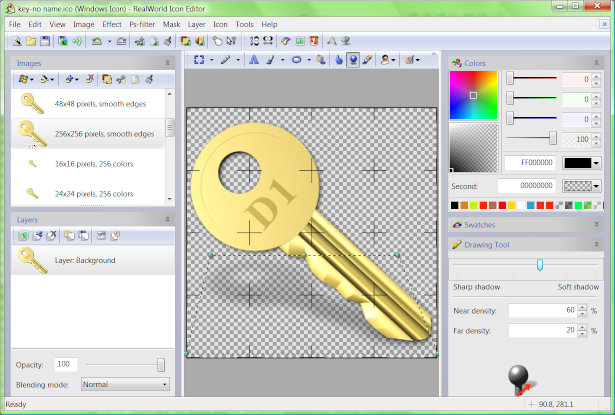This screenshot has height=415, width=615.
Task: Open the Tools menu
Action: pyautogui.click(x=244, y=24)
